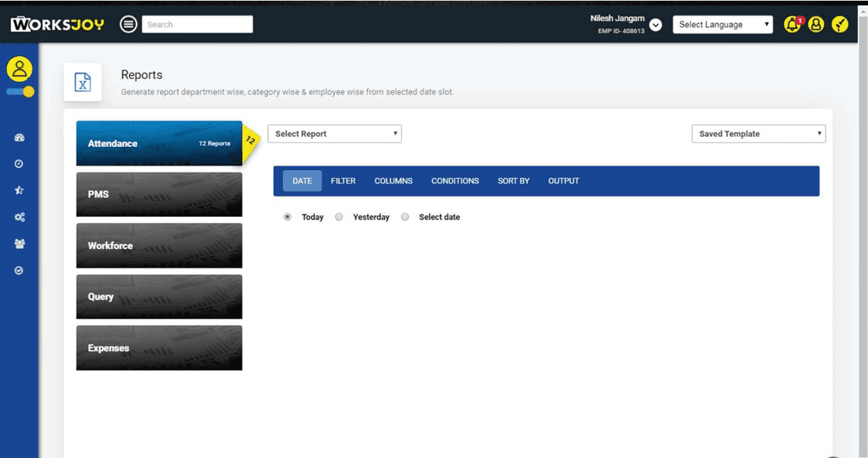Select the Select date radio option
Viewport: 868px width, 458px height.
[x=405, y=217]
